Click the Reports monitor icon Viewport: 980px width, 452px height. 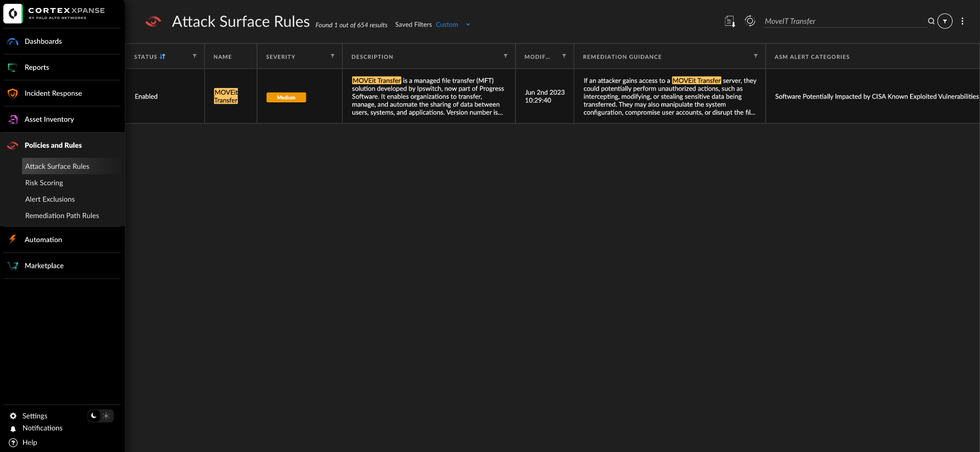pyautogui.click(x=13, y=67)
